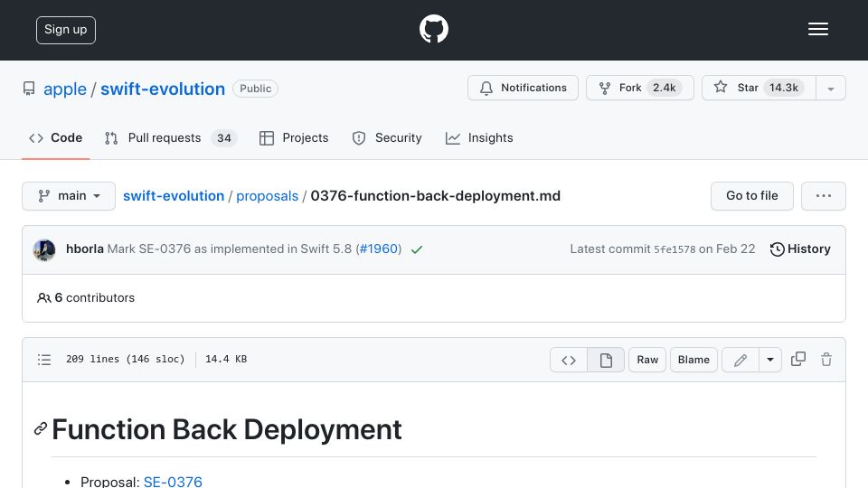View the Insights tab
This screenshot has width=868, height=488.
coord(479,137)
